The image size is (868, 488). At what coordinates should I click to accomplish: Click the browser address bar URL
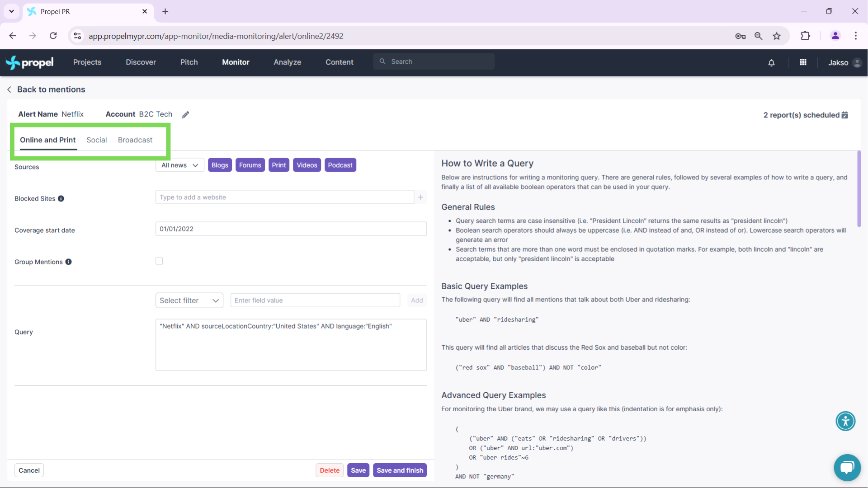point(216,36)
